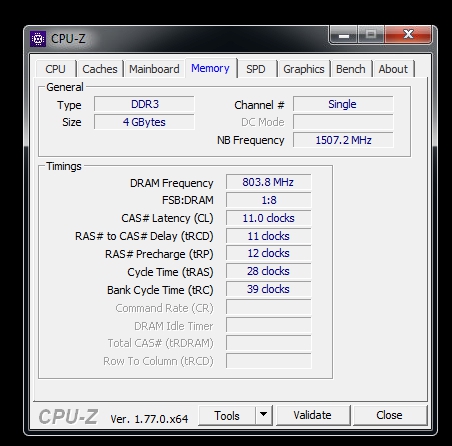
Task: Click the Size field showing 4 GBytes
Action: pyautogui.click(x=144, y=122)
